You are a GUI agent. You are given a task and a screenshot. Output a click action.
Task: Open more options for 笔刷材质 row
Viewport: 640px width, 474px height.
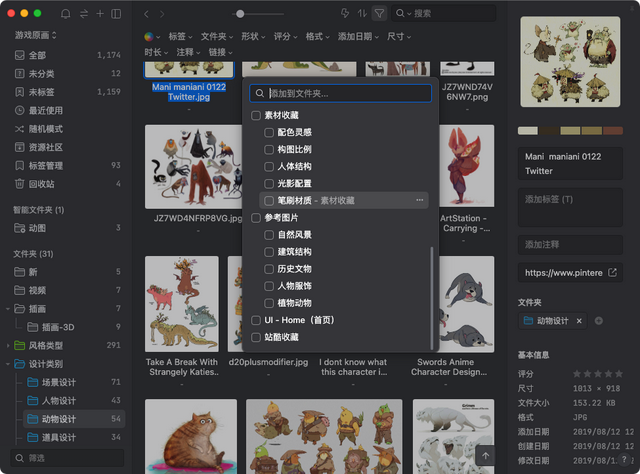(x=420, y=200)
